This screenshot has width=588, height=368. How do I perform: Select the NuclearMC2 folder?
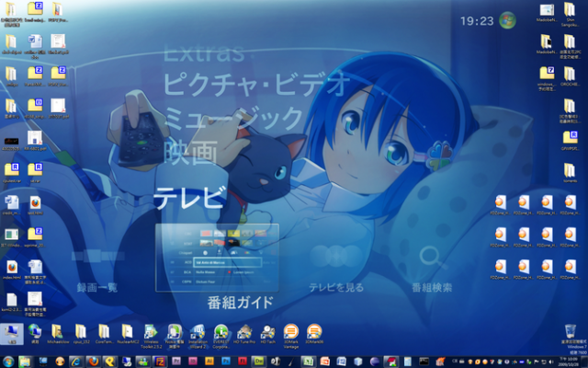tap(128, 334)
